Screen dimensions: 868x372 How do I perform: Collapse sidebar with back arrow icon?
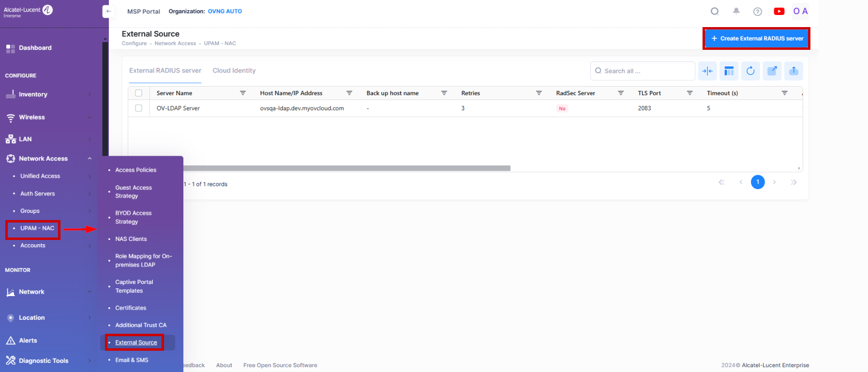(108, 11)
